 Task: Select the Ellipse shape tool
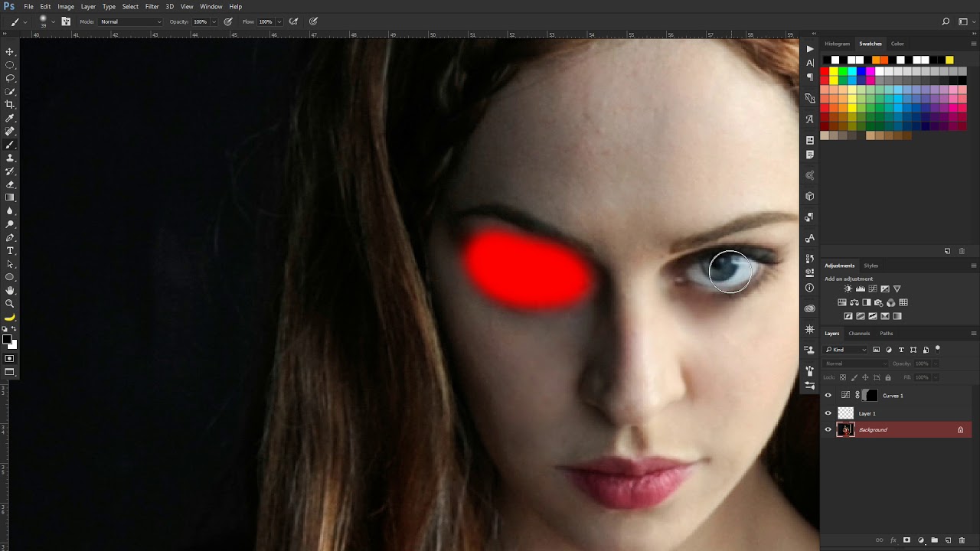pyautogui.click(x=10, y=277)
